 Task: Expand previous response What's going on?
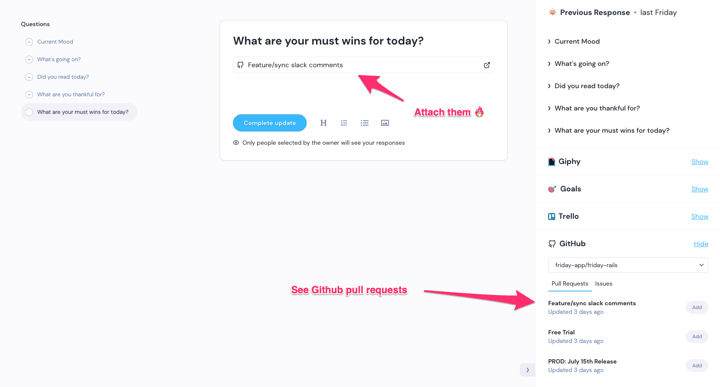click(579, 64)
